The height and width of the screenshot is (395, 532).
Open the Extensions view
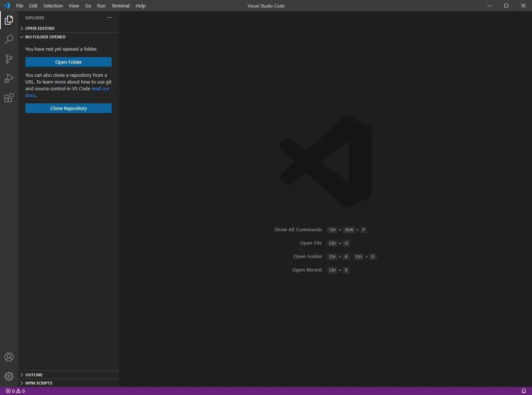click(x=9, y=98)
